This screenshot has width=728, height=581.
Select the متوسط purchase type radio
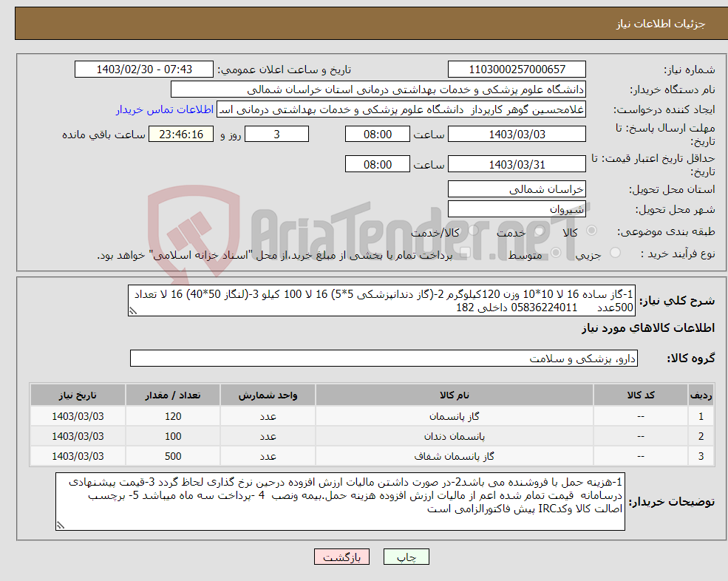tap(556, 253)
